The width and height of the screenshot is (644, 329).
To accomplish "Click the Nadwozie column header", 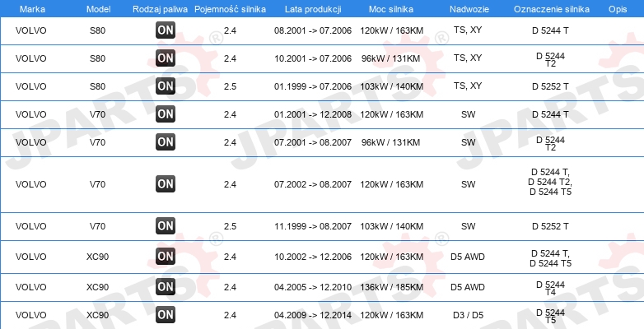I will pyautogui.click(x=469, y=9).
